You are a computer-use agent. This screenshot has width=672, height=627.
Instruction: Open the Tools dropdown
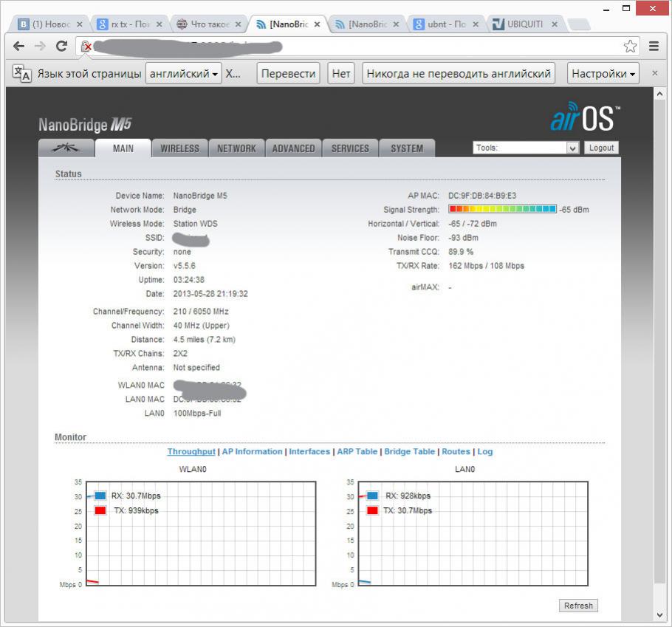pos(526,148)
